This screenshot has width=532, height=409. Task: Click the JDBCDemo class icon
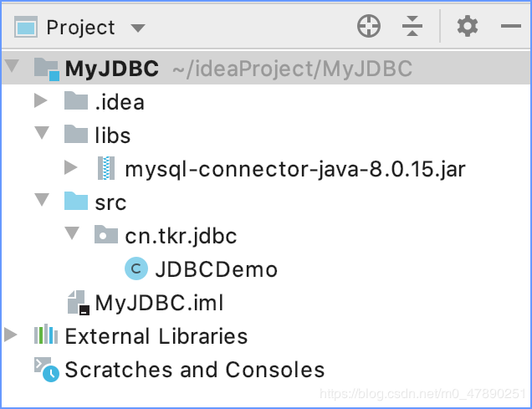click(135, 269)
